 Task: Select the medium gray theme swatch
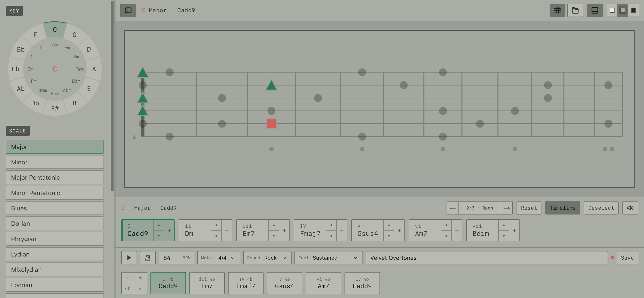click(x=622, y=10)
